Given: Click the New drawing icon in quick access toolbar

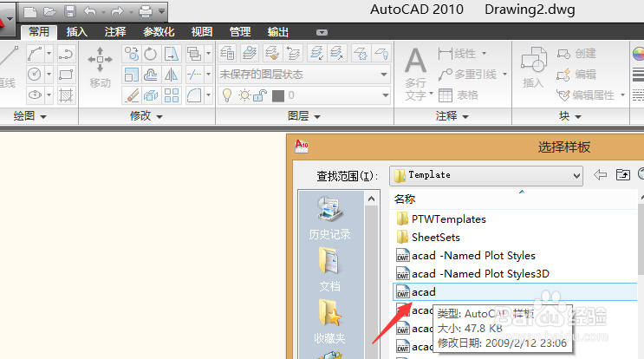Looking at the screenshot, I should click(x=30, y=12).
